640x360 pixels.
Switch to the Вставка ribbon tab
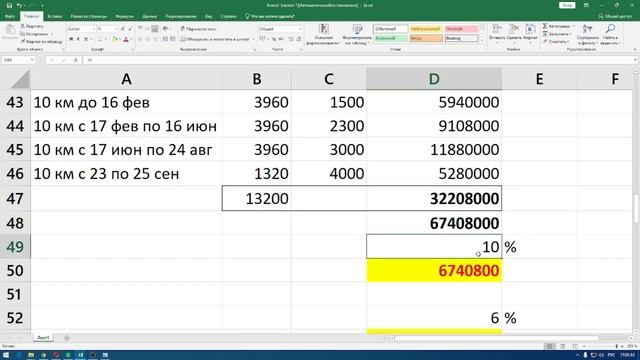(55, 16)
